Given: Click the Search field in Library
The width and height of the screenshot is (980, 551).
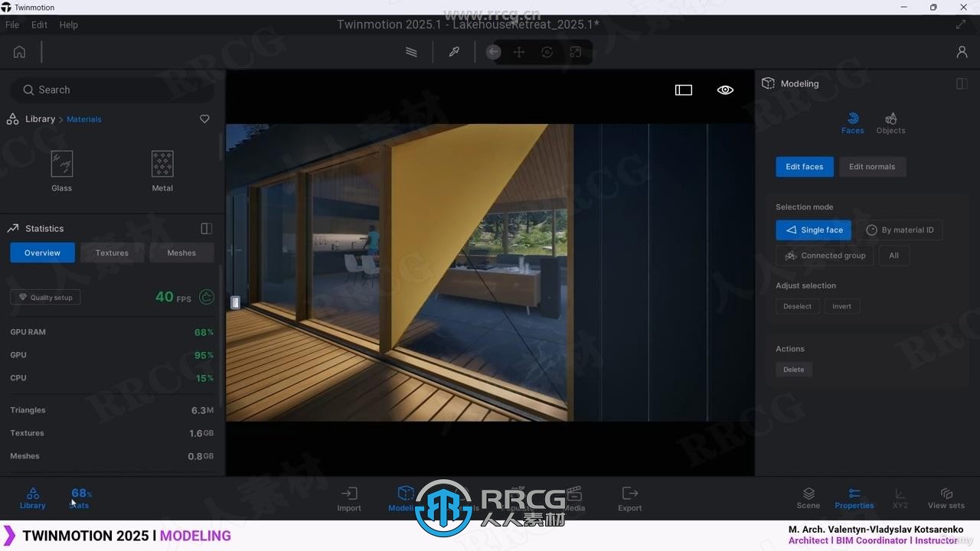Looking at the screenshot, I should point(112,90).
